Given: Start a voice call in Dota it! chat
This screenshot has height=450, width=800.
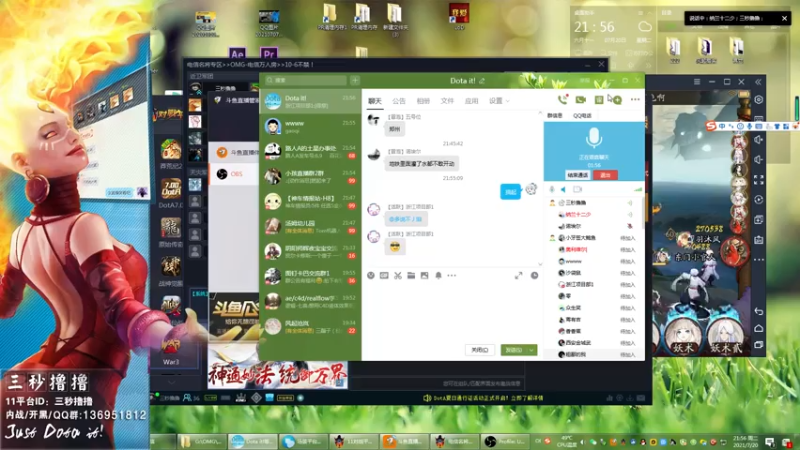Looking at the screenshot, I should click(x=562, y=99).
